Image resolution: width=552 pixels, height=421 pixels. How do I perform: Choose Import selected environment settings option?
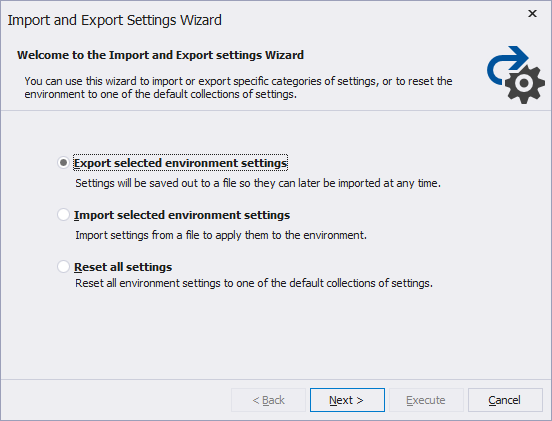pos(63,215)
